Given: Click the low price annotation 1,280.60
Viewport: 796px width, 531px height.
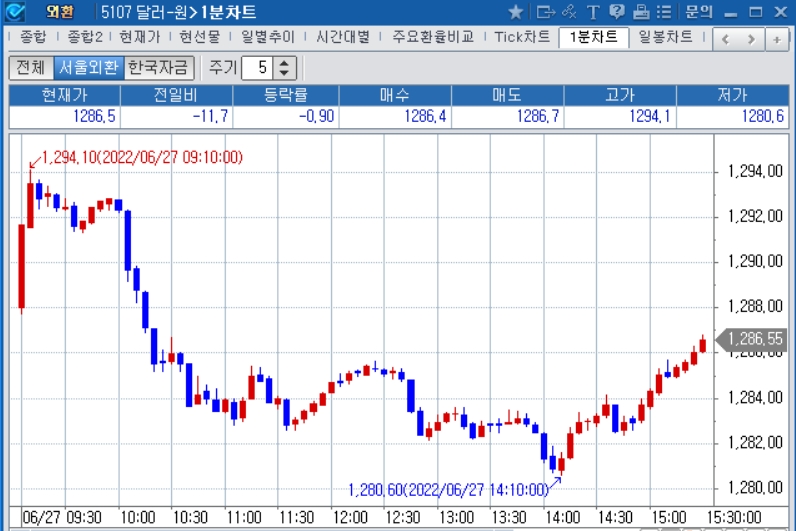Looking at the screenshot, I should pyautogui.click(x=449, y=490).
